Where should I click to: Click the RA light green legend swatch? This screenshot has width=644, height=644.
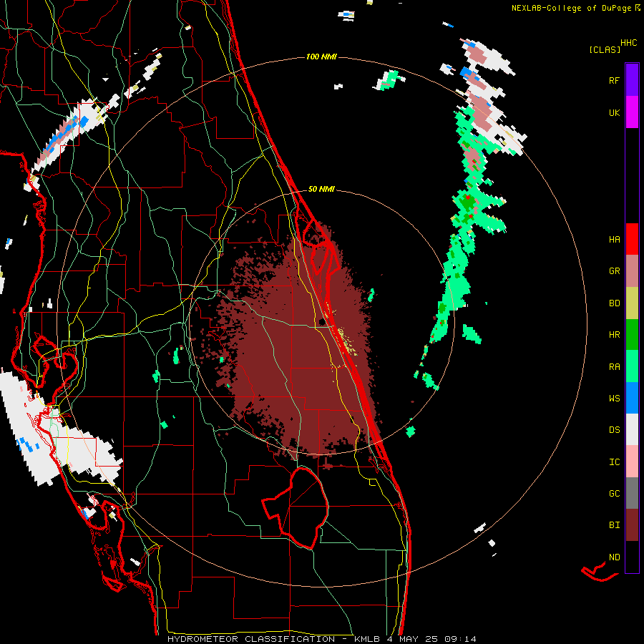pyautogui.click(x=632, y=366)
